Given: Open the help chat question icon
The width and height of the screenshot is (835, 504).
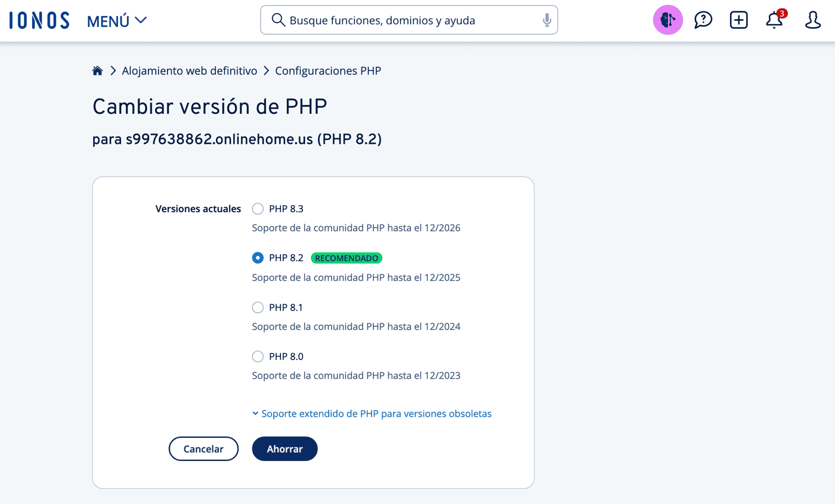Looking at the screenshot, I should (x=703, y=20).
